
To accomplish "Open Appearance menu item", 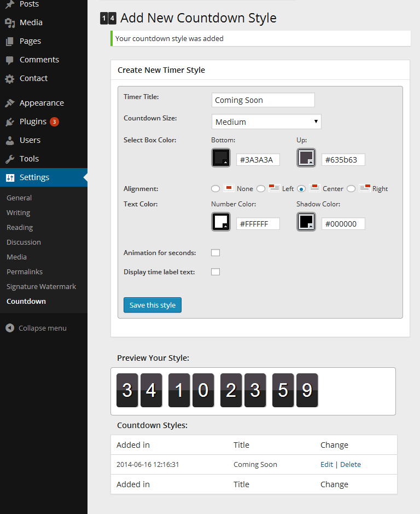I will click(42, 103).
